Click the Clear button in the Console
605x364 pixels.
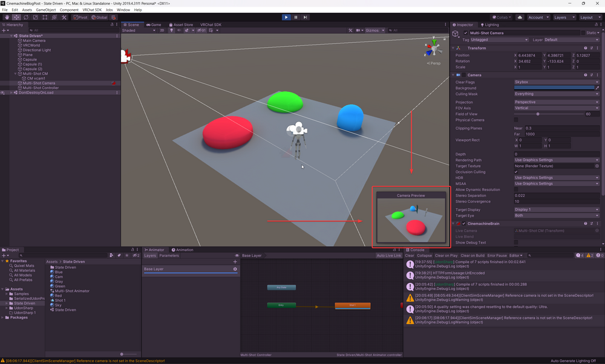tap(410, 256)
